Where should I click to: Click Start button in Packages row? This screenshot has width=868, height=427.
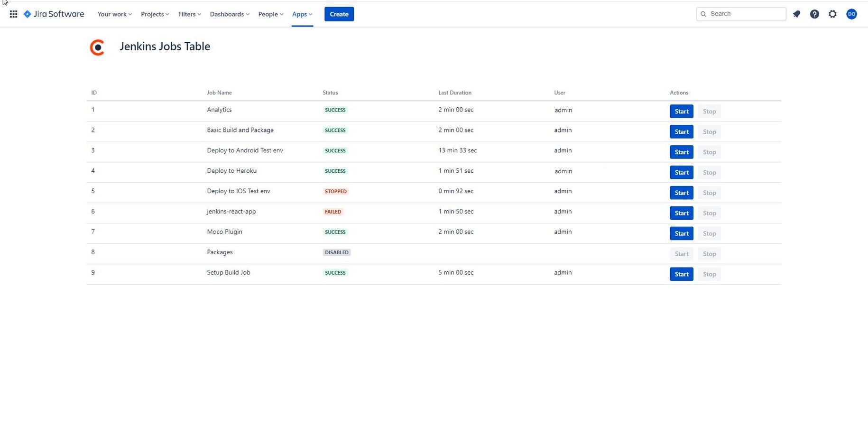click(682, 254)
